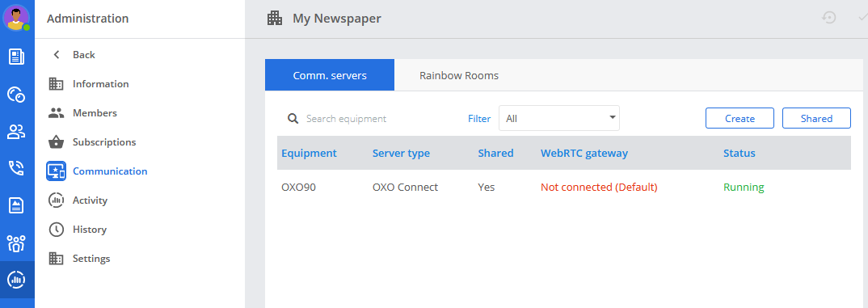Open the History section
This screenshot has height=308, width=868.
89,230
